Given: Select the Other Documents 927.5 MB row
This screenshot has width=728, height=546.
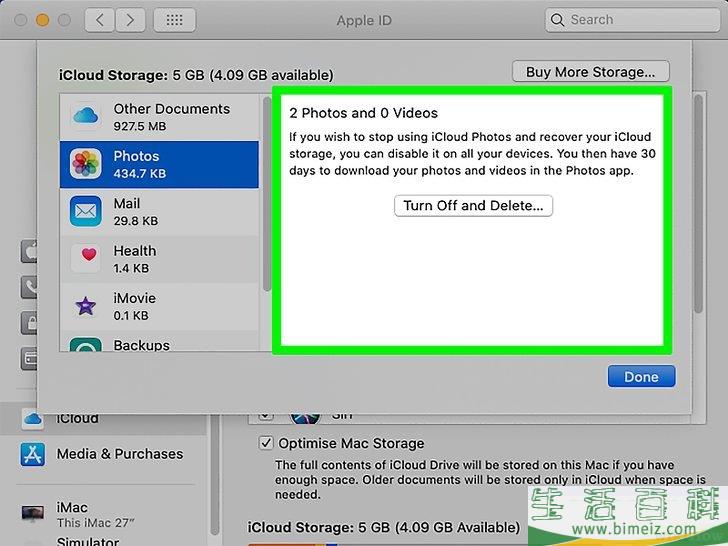Looking at the screenshot, I should point(159,117).
